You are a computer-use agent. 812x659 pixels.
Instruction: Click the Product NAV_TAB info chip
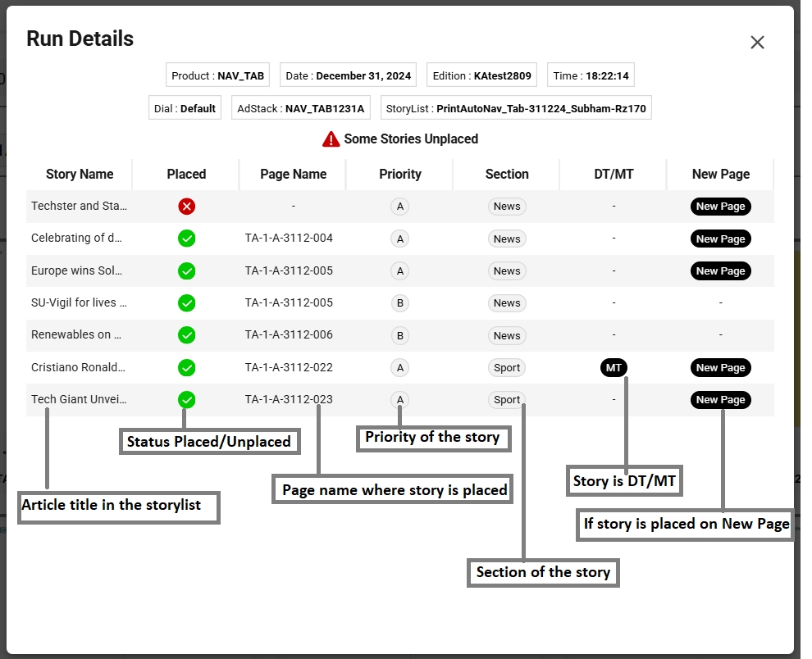(x=218, y=75)
